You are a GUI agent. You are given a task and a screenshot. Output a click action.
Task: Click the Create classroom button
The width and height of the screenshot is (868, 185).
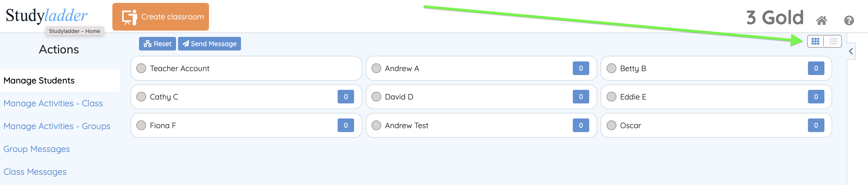point(160,17)
